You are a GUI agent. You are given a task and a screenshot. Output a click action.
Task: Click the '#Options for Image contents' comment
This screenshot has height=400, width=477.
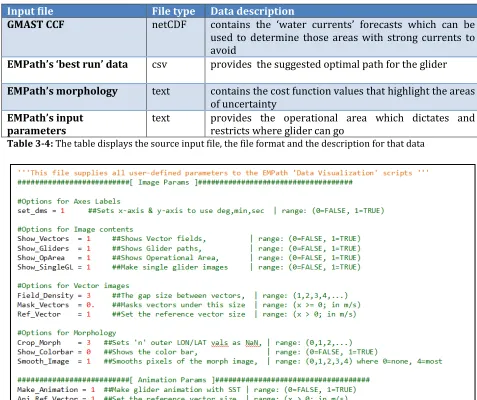(x=75, y=229)
